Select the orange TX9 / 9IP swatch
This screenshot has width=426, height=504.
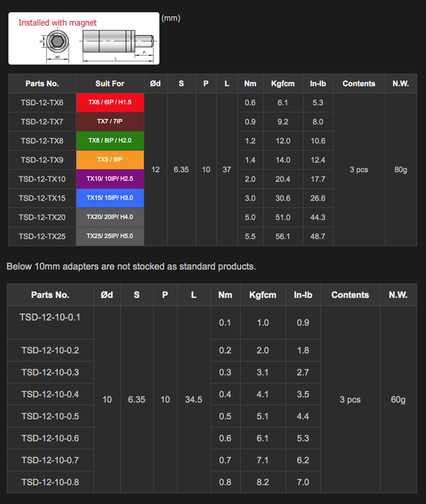[110, 160]
